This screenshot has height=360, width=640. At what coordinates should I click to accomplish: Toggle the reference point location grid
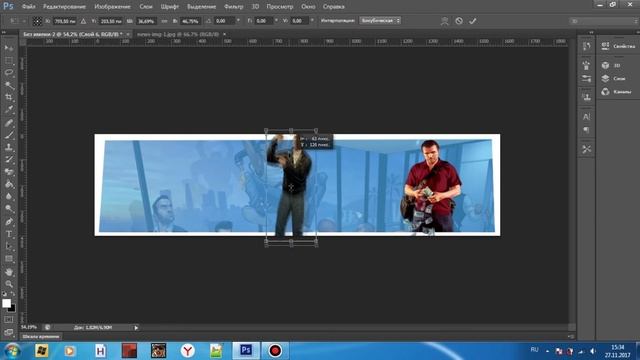pos(37,21)
